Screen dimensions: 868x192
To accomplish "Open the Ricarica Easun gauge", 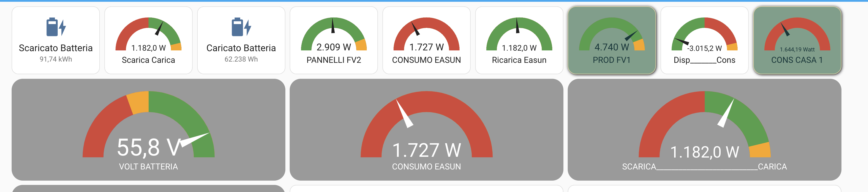I will pyautogui.click(x=519, y=34).
